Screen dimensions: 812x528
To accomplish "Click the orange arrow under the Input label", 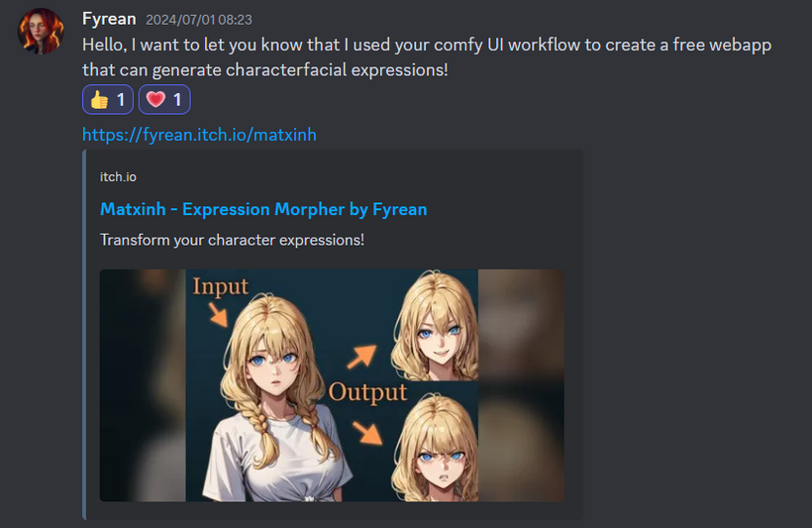I will point(218,315).
